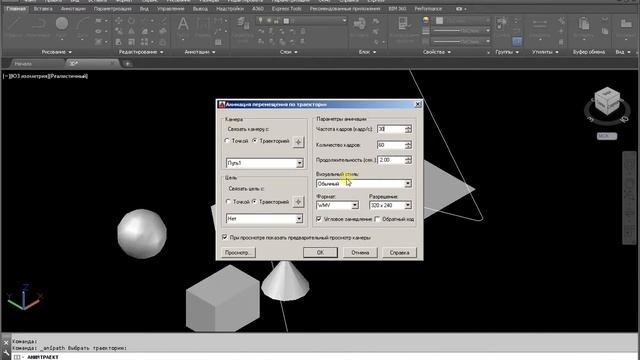Screen dimensions: 640x360
Task: Click the Measure icon in Утилиты panel
Action: tap(540, 24)
